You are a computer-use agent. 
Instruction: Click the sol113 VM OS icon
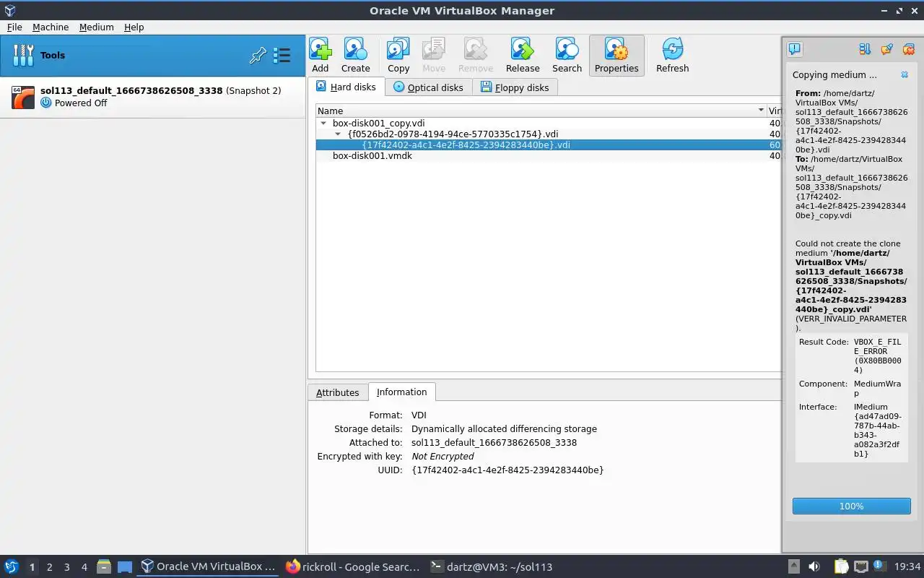(x=23, y=97)
